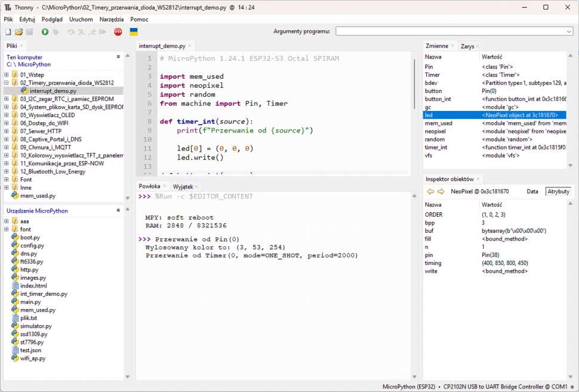
Task: Go back in the object inspector
Action: click(430, 192)
